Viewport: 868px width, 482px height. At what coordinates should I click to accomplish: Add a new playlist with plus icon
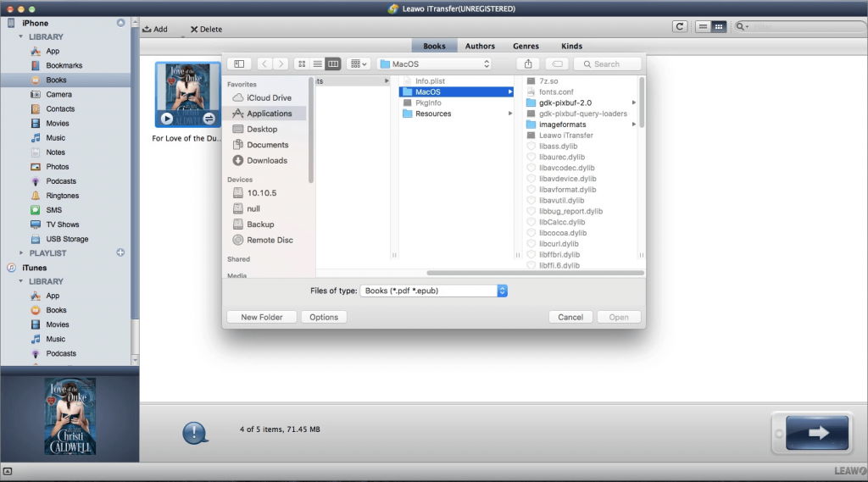tap(120, 253)
